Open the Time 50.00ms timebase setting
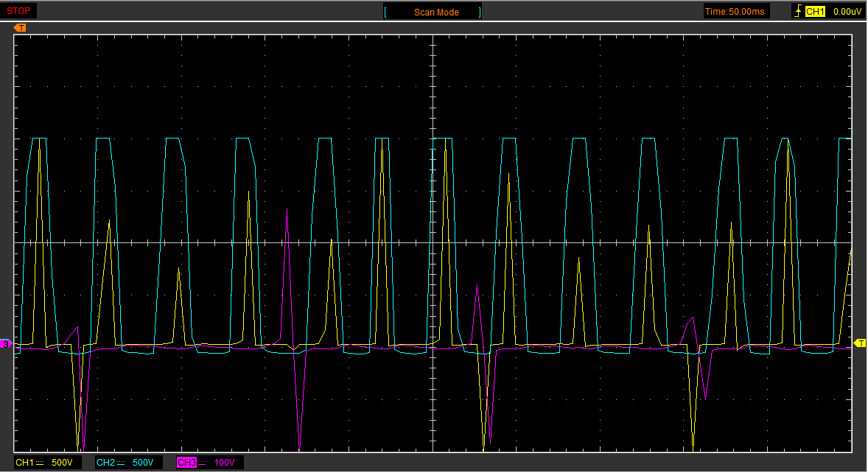 pos(735,12)
